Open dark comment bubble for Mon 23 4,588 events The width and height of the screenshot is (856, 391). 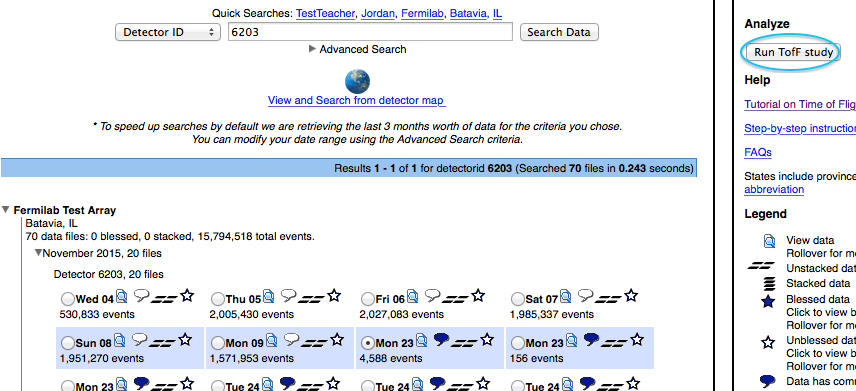[441, 340]
